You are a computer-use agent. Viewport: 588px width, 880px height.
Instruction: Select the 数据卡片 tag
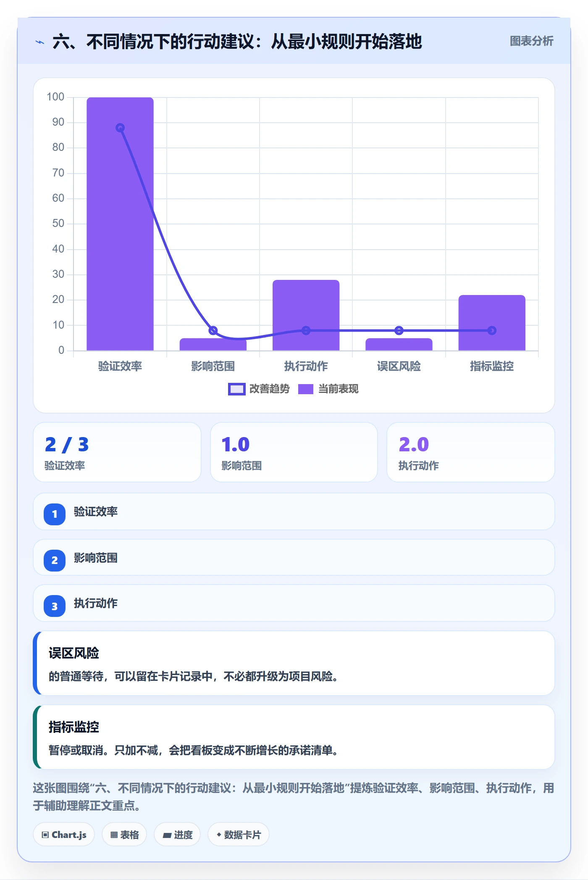(x=239, y=835)
